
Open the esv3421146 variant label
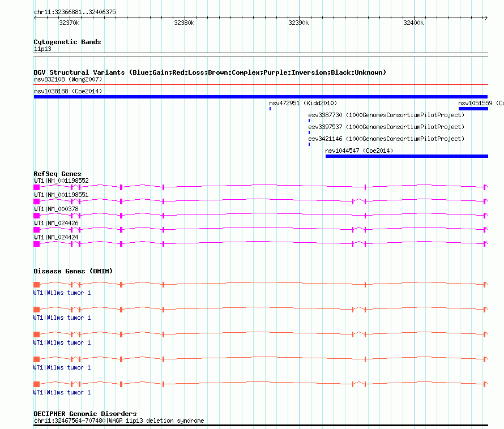pyautogui.click(x=386, y=139)
